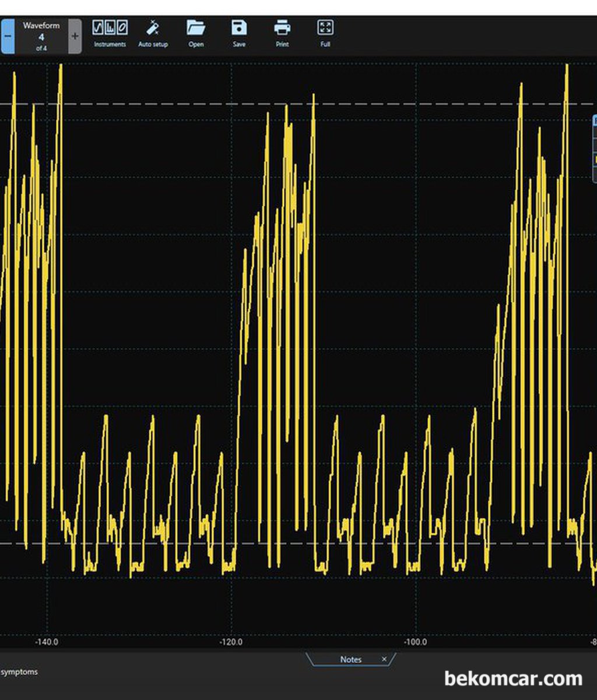Select the Notes tab
597x700 pixels.
tap(350, 659)
